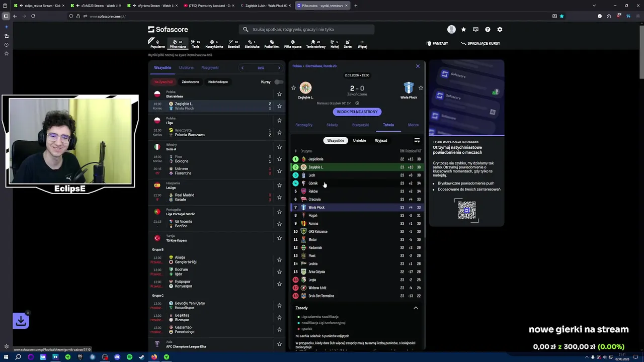Filter table by Wyjazd

381,140
